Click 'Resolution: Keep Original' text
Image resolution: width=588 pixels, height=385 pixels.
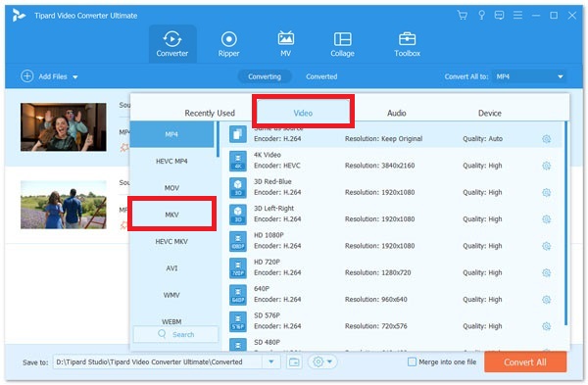click(x=383, y=139)
